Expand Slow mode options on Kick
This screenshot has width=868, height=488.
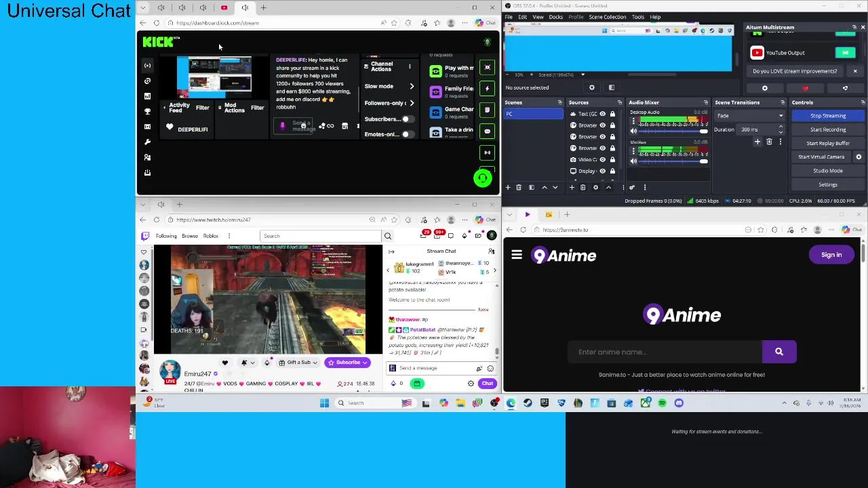coord(412,86)
